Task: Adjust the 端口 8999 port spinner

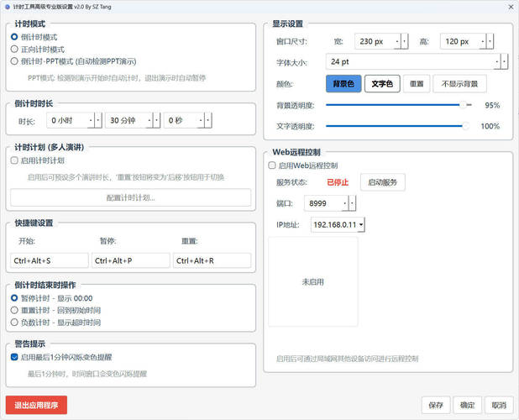Action: [x=352, y=203]
